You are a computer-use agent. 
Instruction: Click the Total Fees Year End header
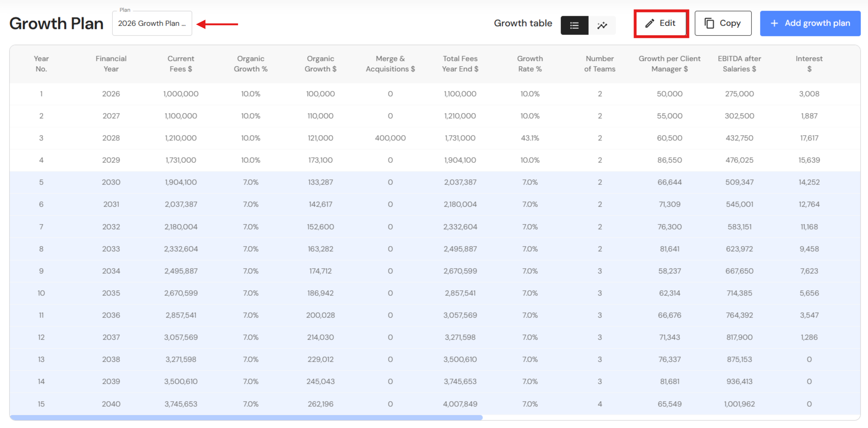(x=460, y=64)
